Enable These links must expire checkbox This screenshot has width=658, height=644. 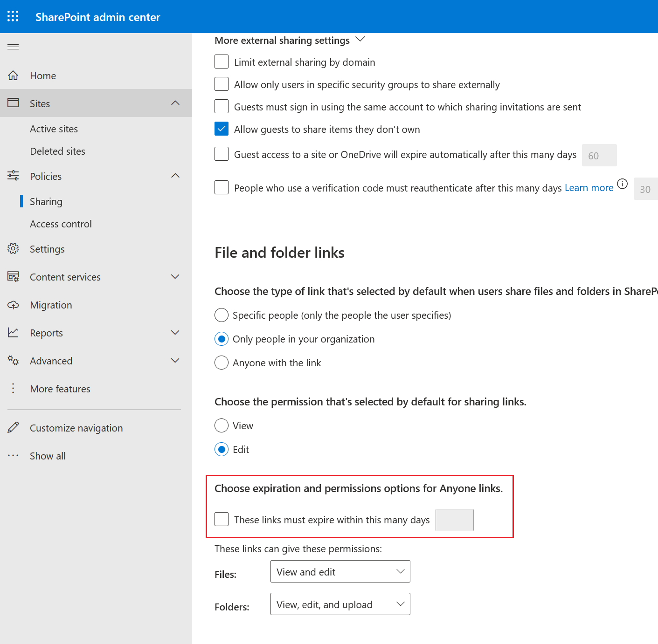[x=222, y=519]
